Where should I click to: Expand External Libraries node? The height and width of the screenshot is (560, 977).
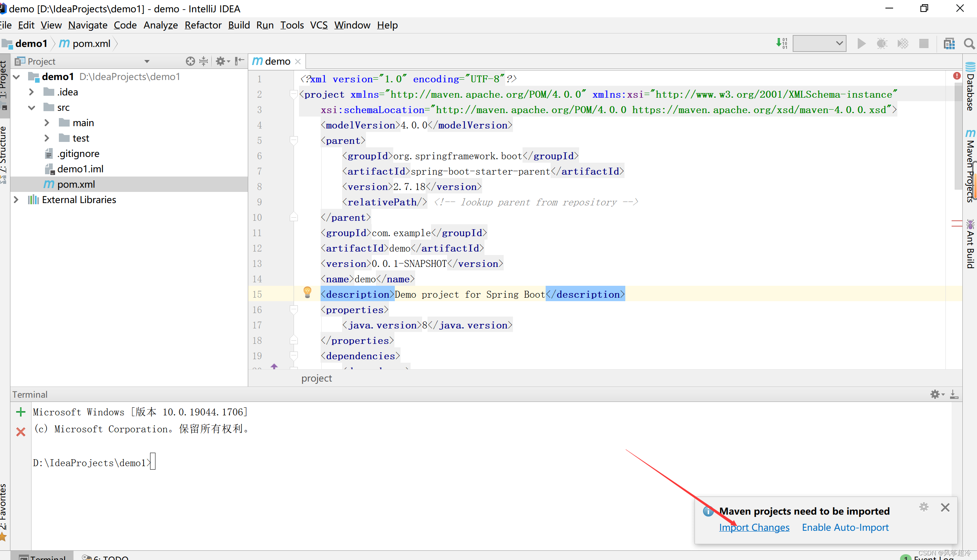point(16,200)
